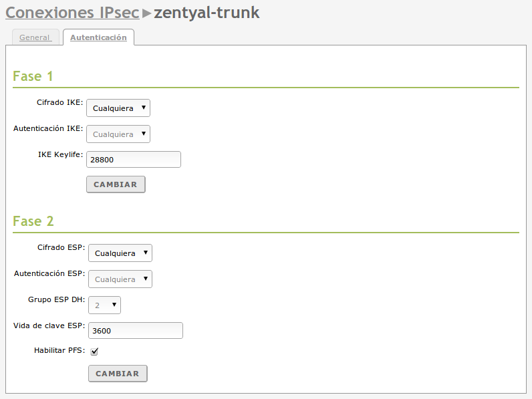532x399 pixels.
Task: Click the 'Vida de clave ESP:' text label
Action: pyautogui.click(x=49, y=325)
